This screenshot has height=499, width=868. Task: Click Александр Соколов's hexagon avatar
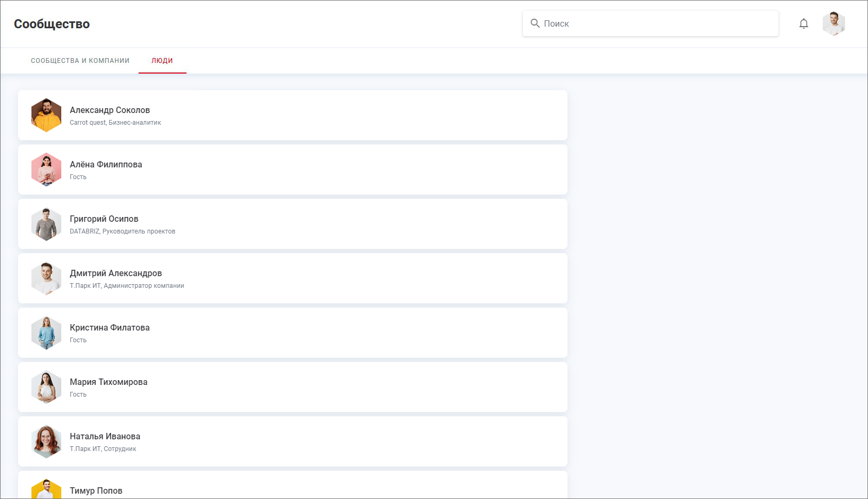pyautogui.click(x=46, y=115)
